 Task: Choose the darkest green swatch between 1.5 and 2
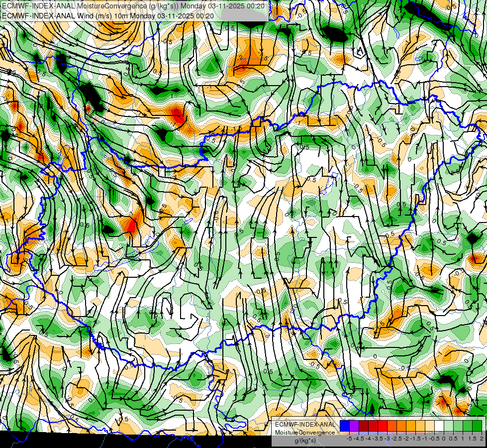pyautogui.click(x=477, y=426)
